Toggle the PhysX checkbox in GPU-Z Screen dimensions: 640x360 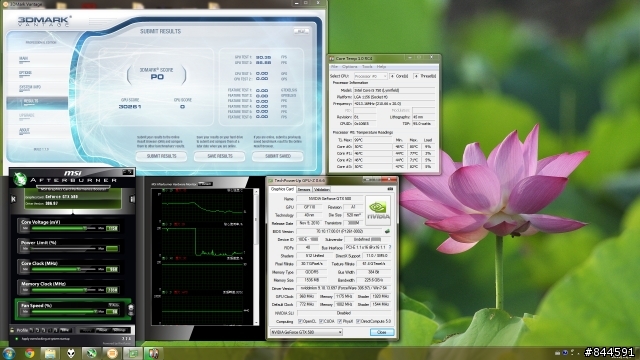(340, 321)
